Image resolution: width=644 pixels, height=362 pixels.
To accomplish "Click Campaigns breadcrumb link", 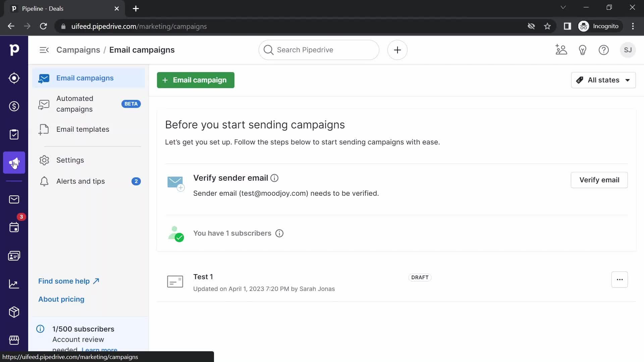I will 78,50.
